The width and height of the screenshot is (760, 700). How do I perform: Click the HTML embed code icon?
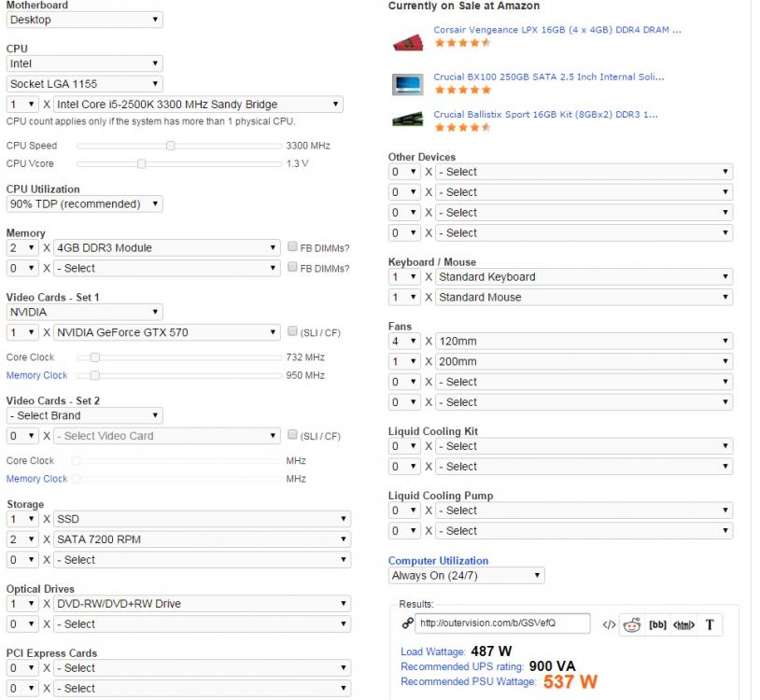pos(683,624)
